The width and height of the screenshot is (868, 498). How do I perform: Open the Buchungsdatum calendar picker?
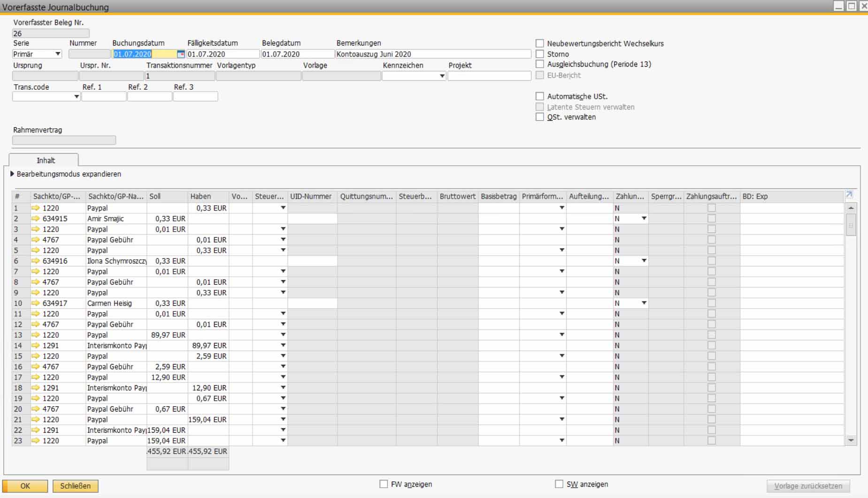click(x=181, y=54)
